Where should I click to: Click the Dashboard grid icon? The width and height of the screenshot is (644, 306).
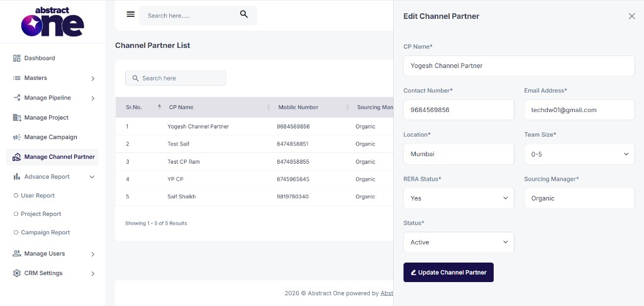tap(17, 58)
